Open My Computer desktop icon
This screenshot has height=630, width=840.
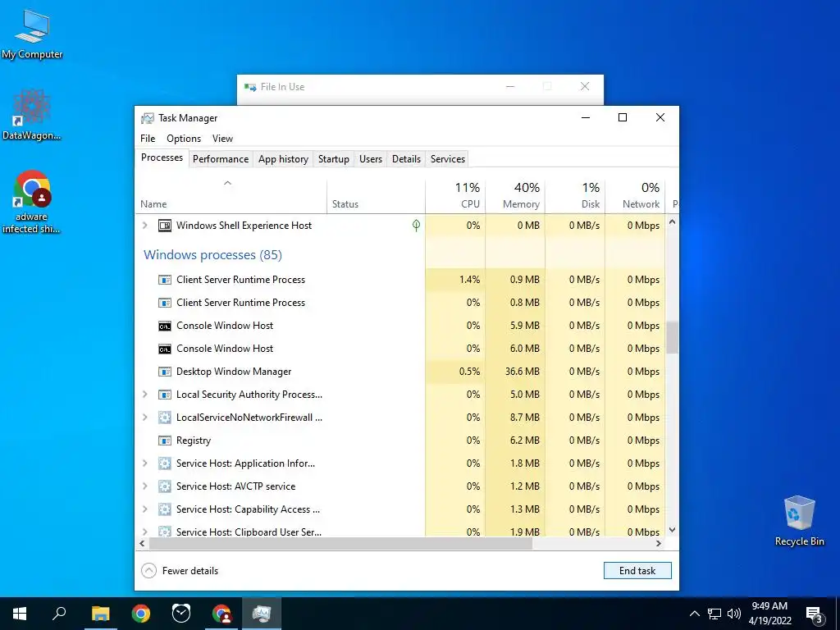tap(32, 34)
